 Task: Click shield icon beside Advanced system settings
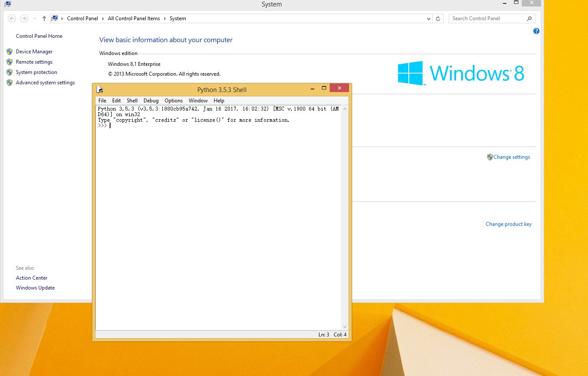click(9, 83)
